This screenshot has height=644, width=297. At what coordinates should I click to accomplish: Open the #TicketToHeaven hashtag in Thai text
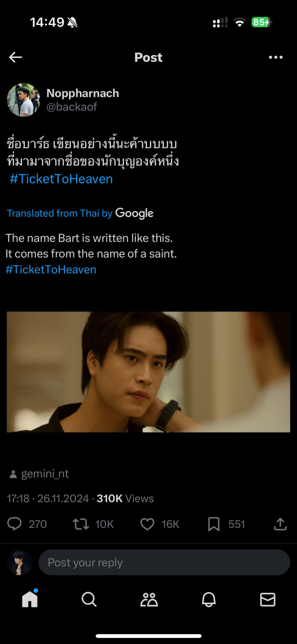[x=61, y=179]
